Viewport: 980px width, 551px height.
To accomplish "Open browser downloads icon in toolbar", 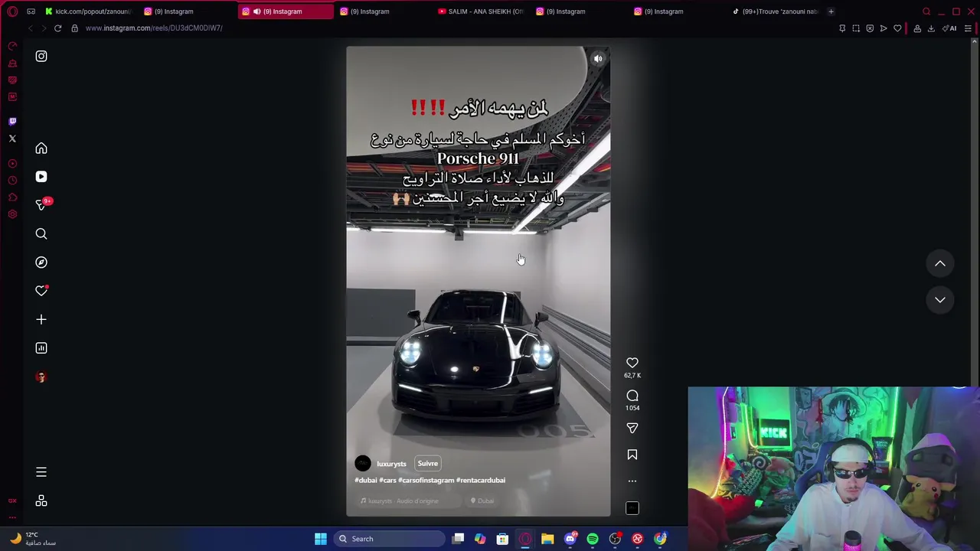I will click(931, 28).
